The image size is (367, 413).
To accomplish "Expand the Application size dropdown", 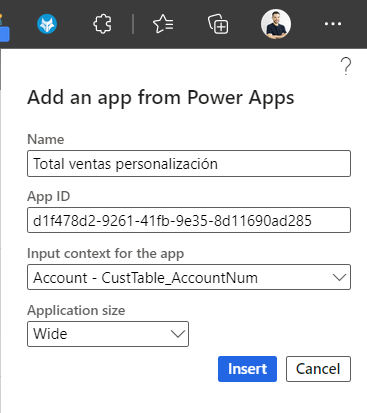I will click(108, 334).
